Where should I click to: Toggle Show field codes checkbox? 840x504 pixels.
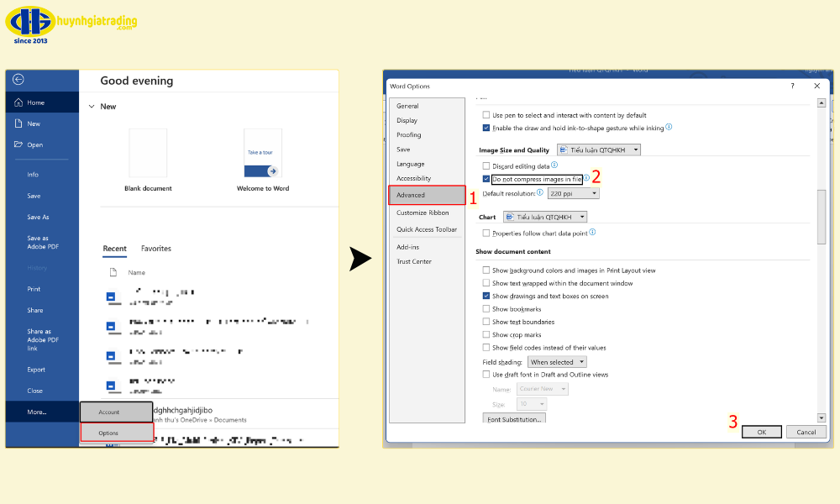pos(486,347)
